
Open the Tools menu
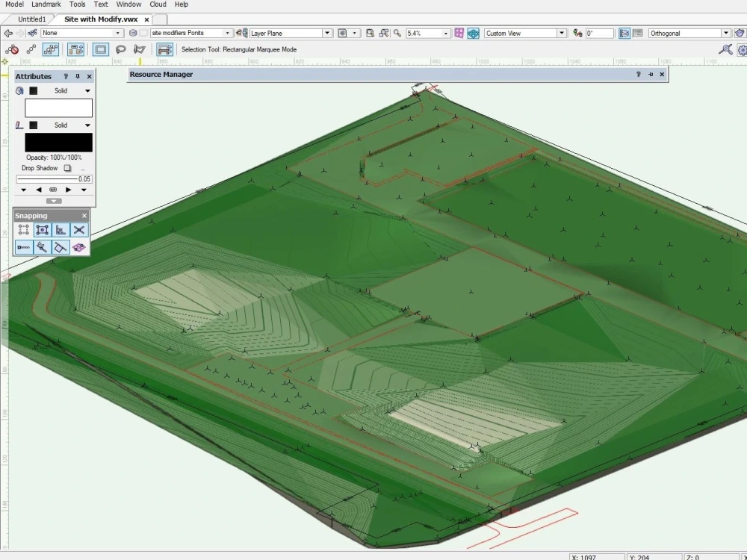(77, 4)
